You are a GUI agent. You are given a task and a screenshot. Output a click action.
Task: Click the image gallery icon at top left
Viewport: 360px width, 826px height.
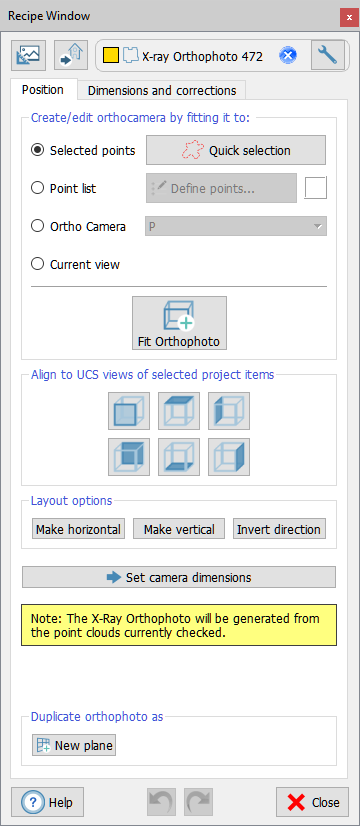(28, 55)
